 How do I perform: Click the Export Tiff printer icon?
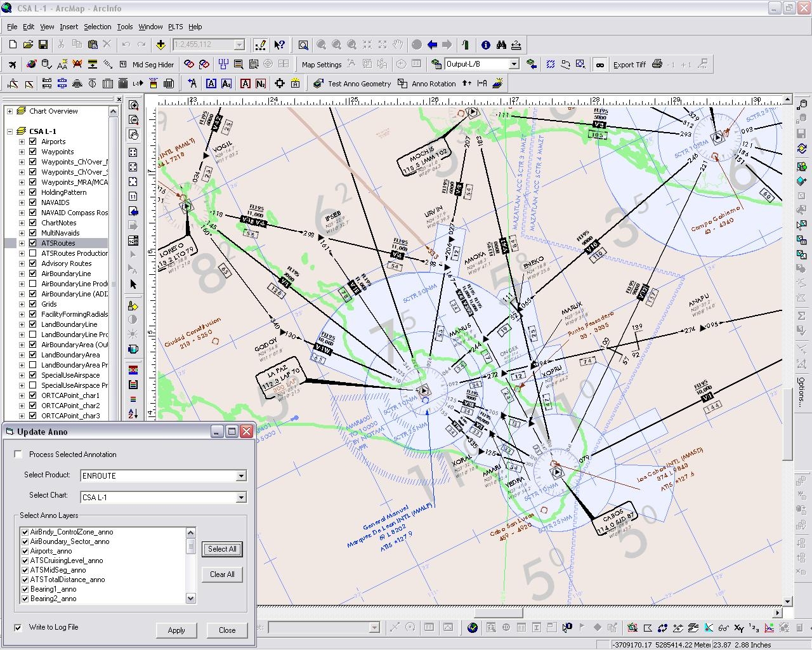coord(657,64)
